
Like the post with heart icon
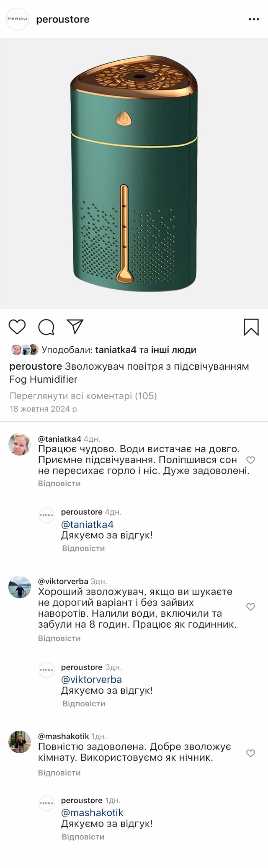pyautogui.click(x=17, y=327)
